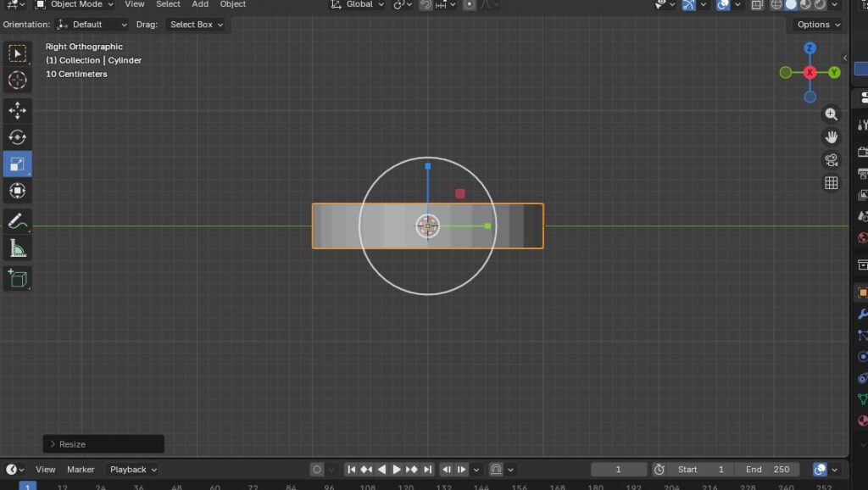The image size is (868, 490).
Task: Select the Rotate tool
Action: click(x=17, y=136)
